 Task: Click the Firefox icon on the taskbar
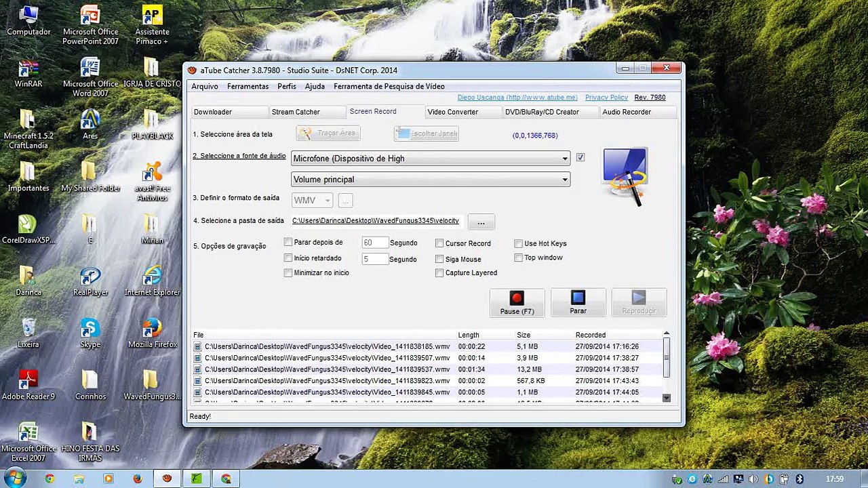pos(138,479)
